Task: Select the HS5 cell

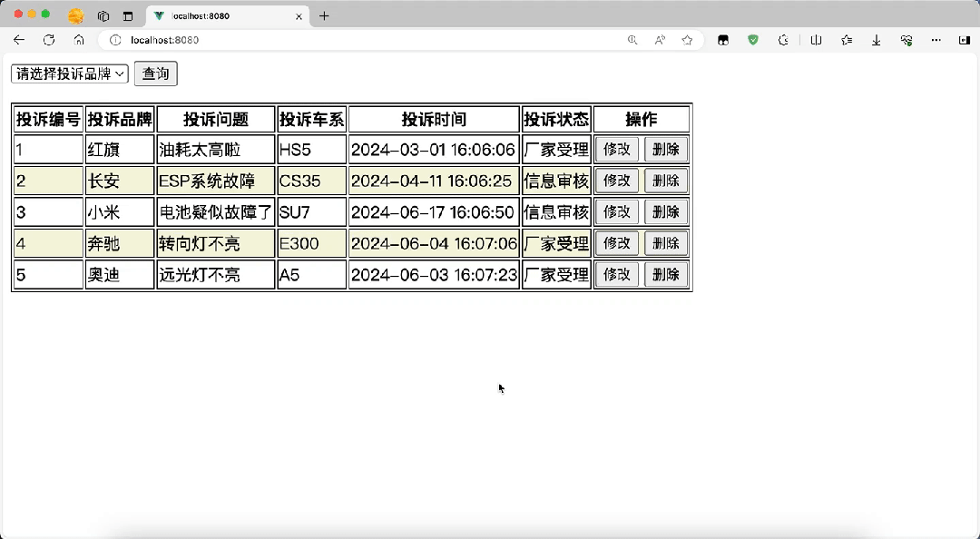Action: click(311, 150)
